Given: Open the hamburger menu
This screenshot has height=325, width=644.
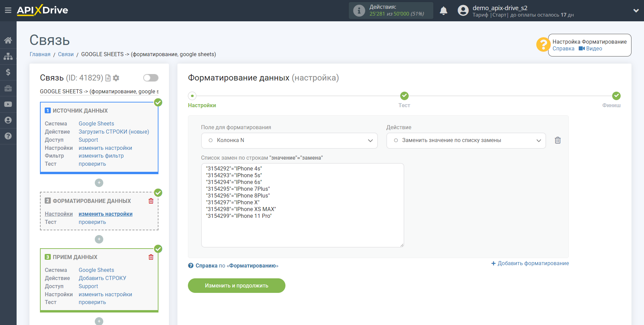Looking at the screenshot, I should click(8, 10).
